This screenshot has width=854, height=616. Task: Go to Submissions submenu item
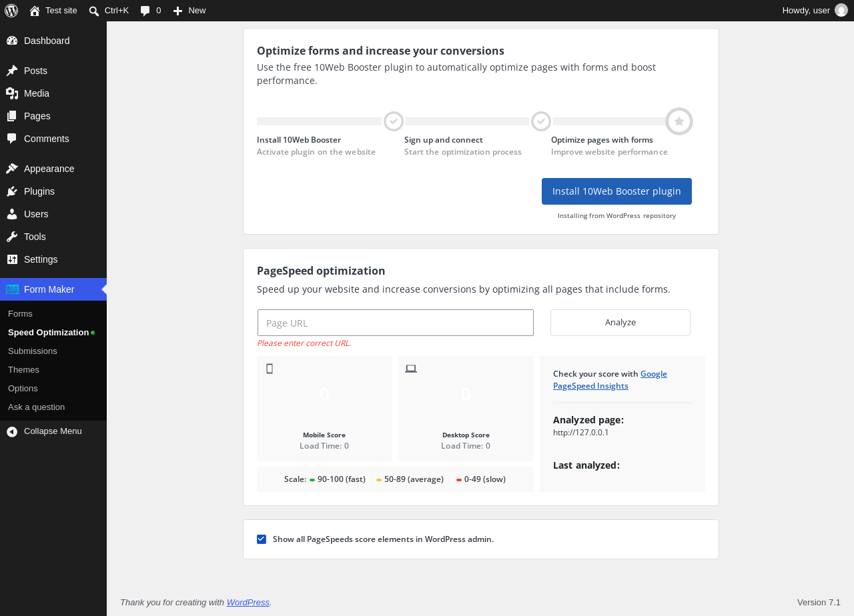pos(33,351)
